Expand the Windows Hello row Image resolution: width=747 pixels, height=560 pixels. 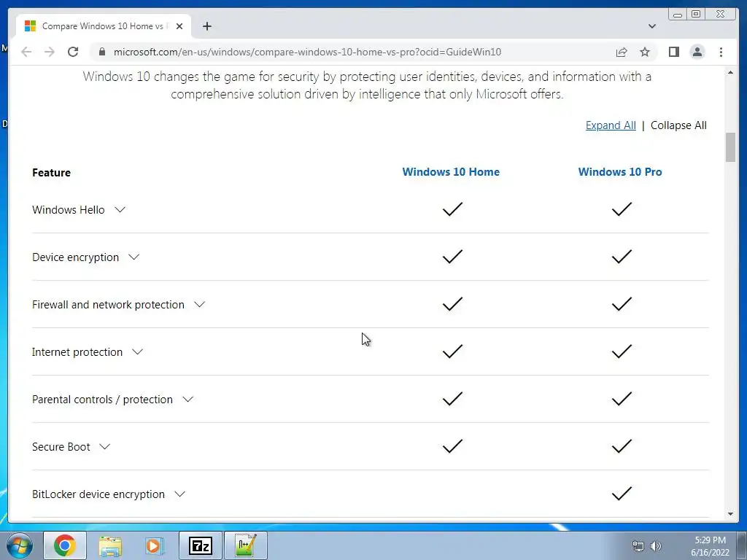120,209
